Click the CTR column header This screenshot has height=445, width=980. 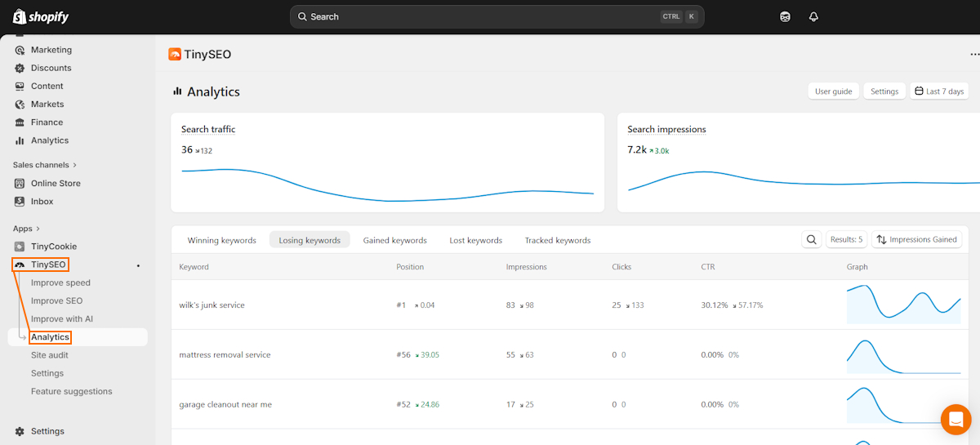[708, 267]
